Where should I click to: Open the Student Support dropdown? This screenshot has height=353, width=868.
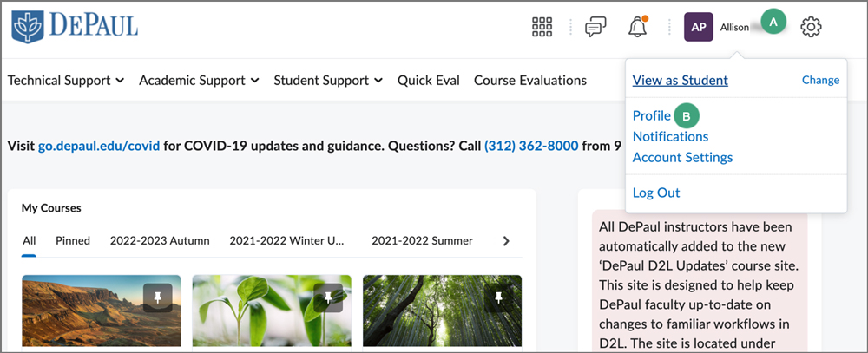tap(328, 81)
